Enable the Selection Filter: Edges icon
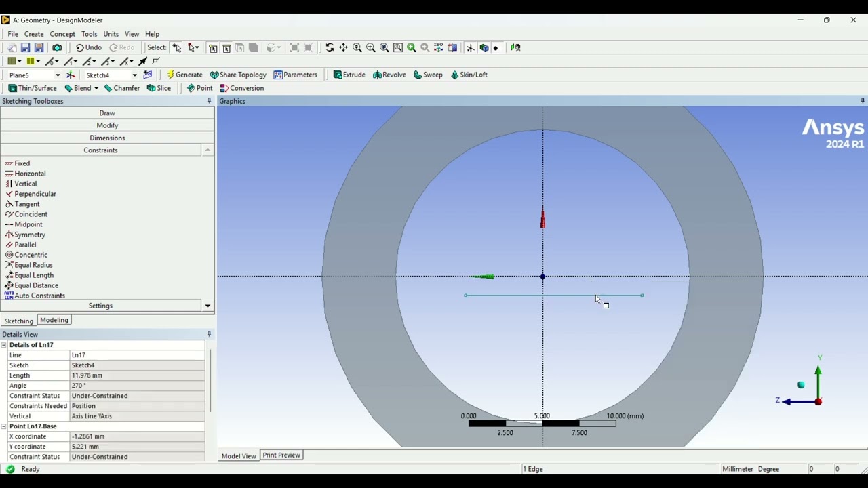This screenshot has width=868, height=488. [226, 47]
